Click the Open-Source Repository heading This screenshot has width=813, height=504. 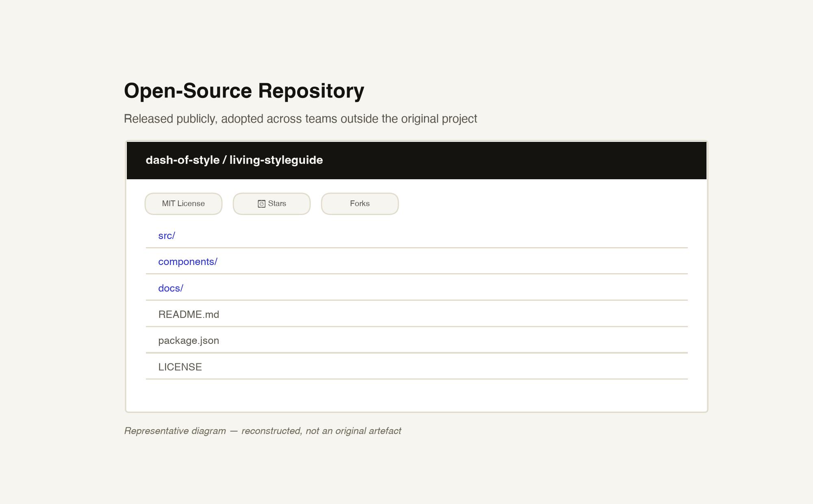click(x=244, y=91)
